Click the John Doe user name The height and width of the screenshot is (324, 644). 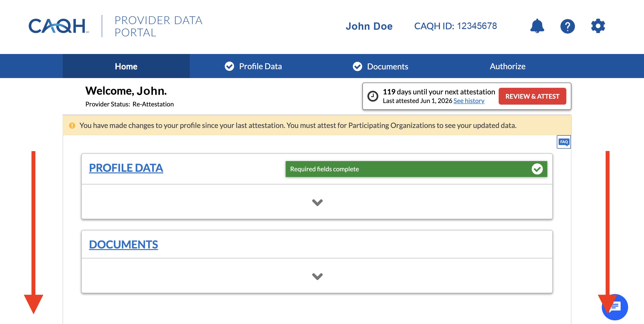click(369, 26)
